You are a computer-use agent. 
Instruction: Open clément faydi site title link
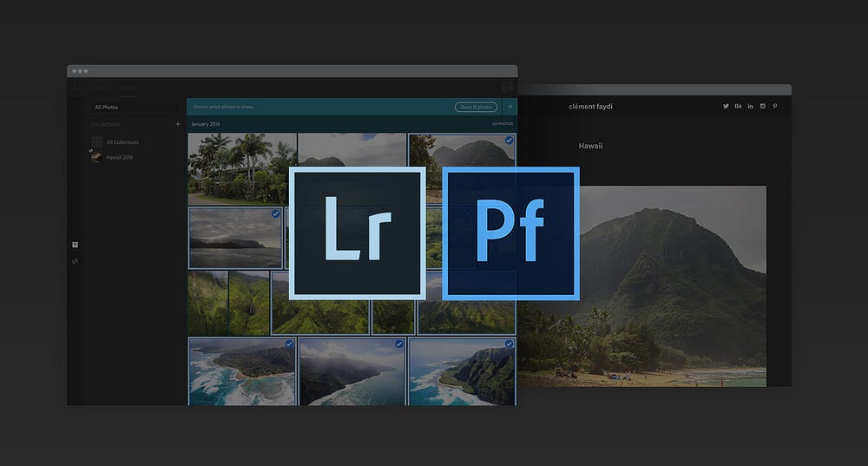coord(590,106)
